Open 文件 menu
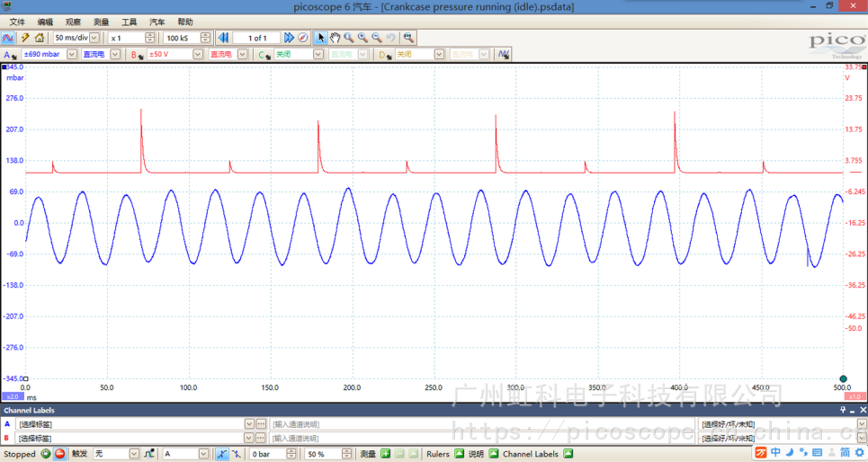Image resolution: width=868 pixels, height=462 pixels. [x=17, y=22]
